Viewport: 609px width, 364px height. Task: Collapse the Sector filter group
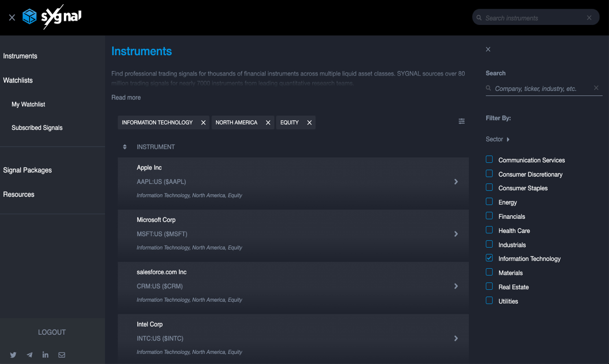click(498, 139)
